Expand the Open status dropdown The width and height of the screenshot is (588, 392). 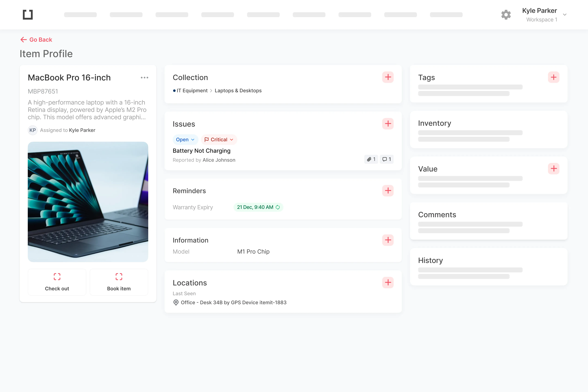(x=185, y=140)
